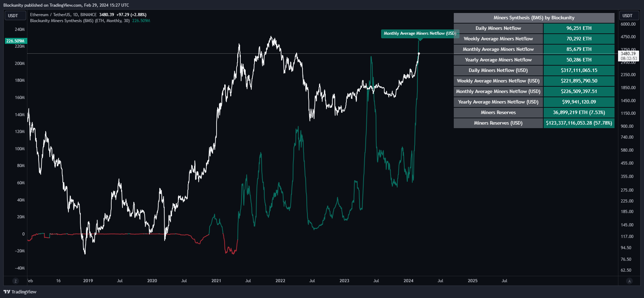Select the Miners Reserves (USD) label
This screenshot has height=298, width=644.
click(498, 123)
